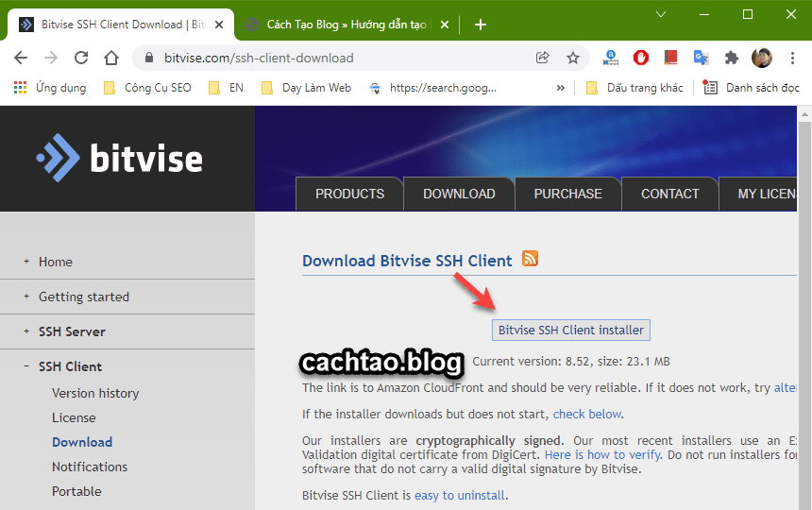Select Download in SSH Client sidebar
The image size is (812, 510).
point(82,442)
